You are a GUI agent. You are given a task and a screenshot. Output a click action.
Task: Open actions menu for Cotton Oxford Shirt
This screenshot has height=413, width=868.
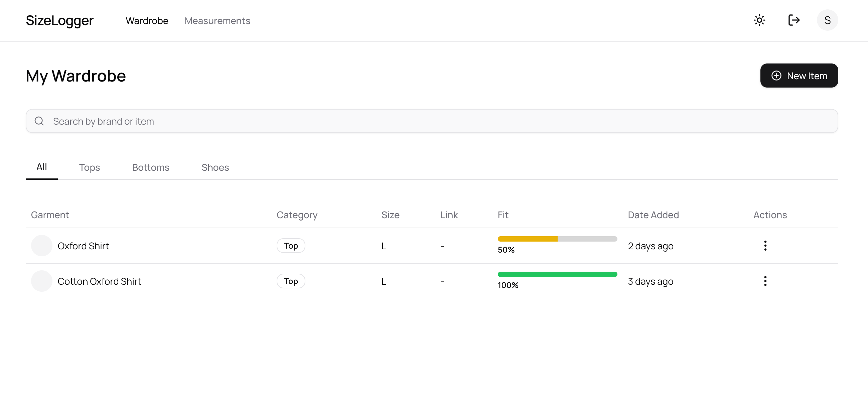[x=765, y=281]
